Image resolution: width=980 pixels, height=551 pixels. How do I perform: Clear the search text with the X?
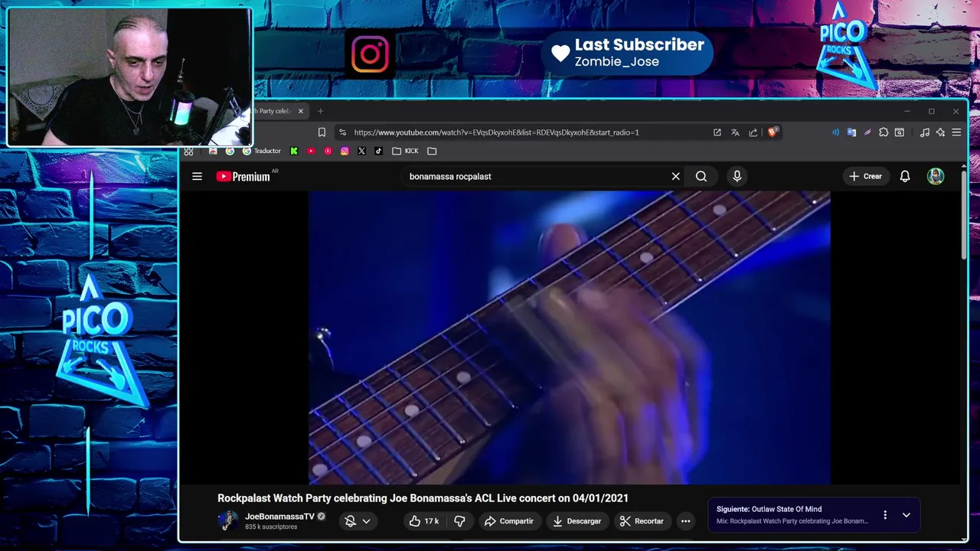pyautogui.click(x=675, y=176)
